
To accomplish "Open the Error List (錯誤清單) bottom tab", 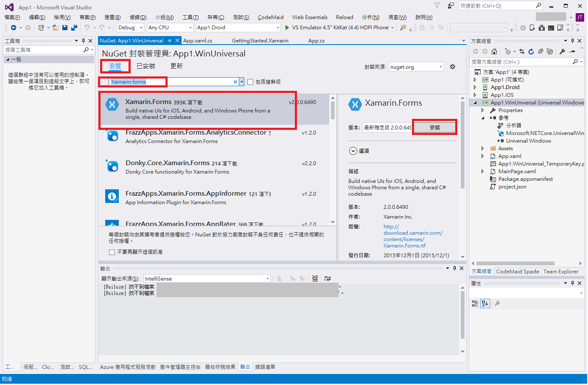I will pyautogui.click(x=265, y=367).
